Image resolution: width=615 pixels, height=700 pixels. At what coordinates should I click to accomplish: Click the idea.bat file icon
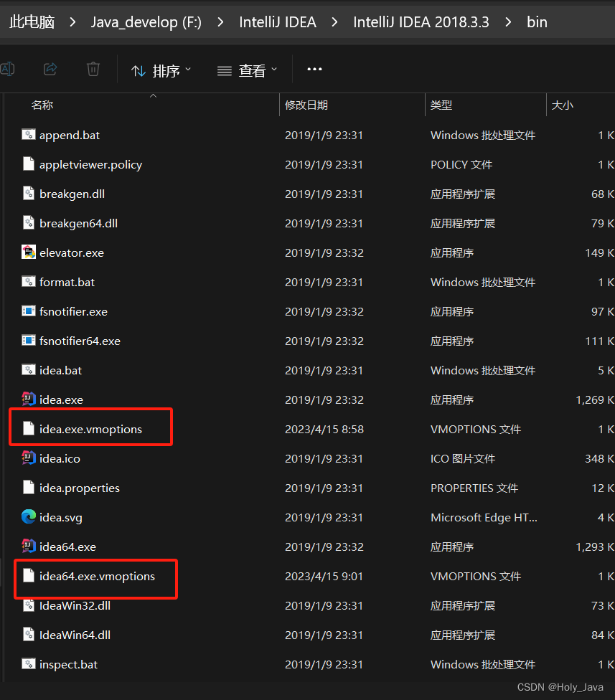29,369
